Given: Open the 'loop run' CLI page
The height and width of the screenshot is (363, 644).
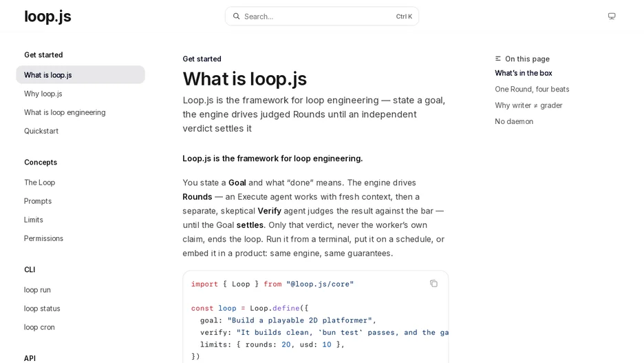Looking at the screenshot, I should [37, 290].
